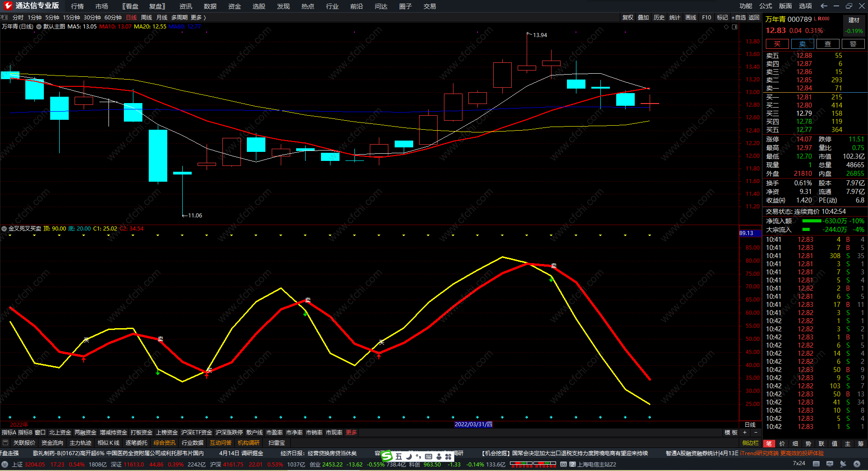Click the 侧边栏 sidebar button
The width and height of the screenshot is (868, 471).
750,443
